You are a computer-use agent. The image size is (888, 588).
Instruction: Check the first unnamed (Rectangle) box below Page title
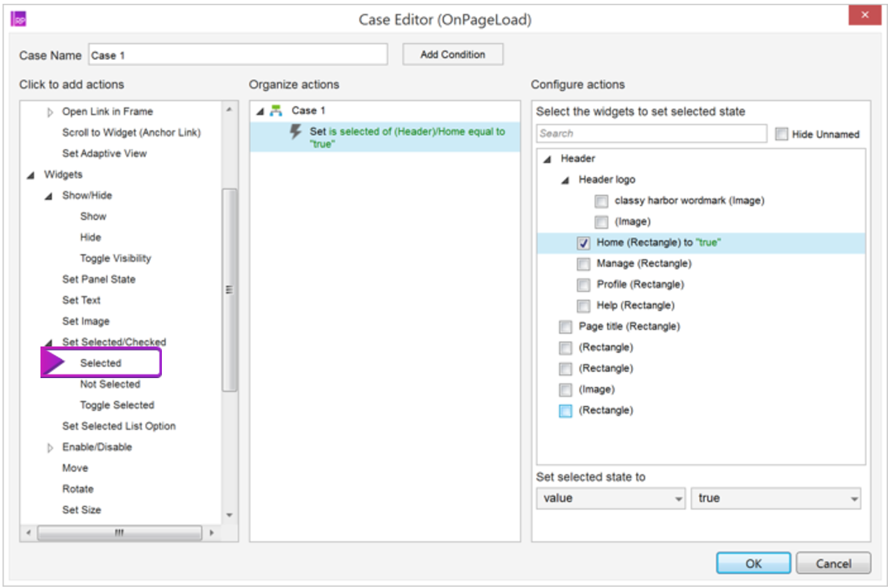click(565, 348)
